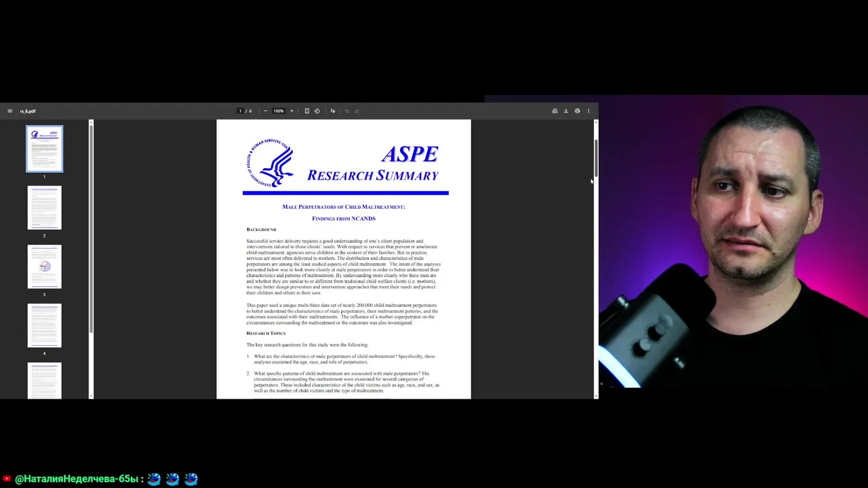The height and width of the screenshot is (488, 868).
Task: Click the document vertical scrollbar thumb
Action: click(595, 157)
